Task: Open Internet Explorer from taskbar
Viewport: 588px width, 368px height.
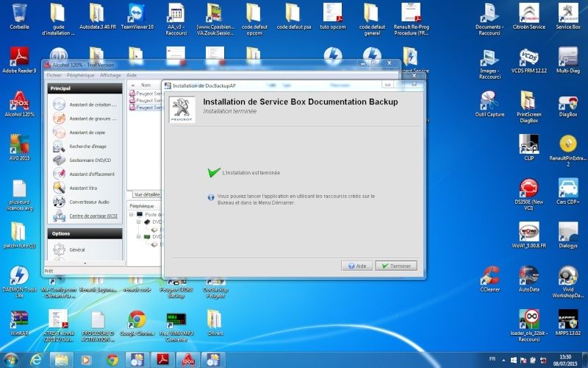Action: (x=36, y=360)
